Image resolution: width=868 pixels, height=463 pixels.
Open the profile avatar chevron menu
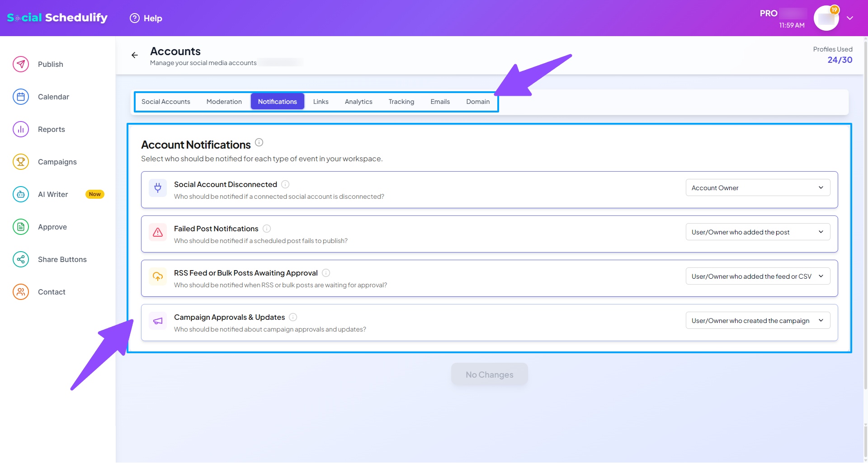[850, 18]
